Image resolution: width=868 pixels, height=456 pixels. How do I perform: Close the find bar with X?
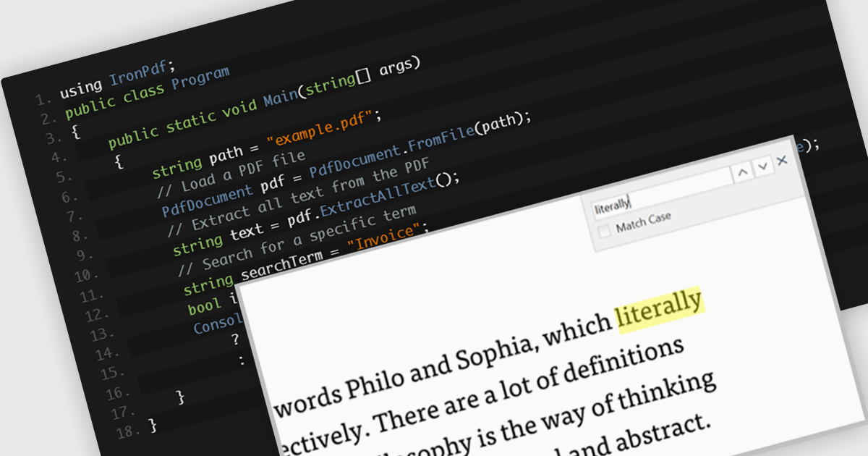782,161
